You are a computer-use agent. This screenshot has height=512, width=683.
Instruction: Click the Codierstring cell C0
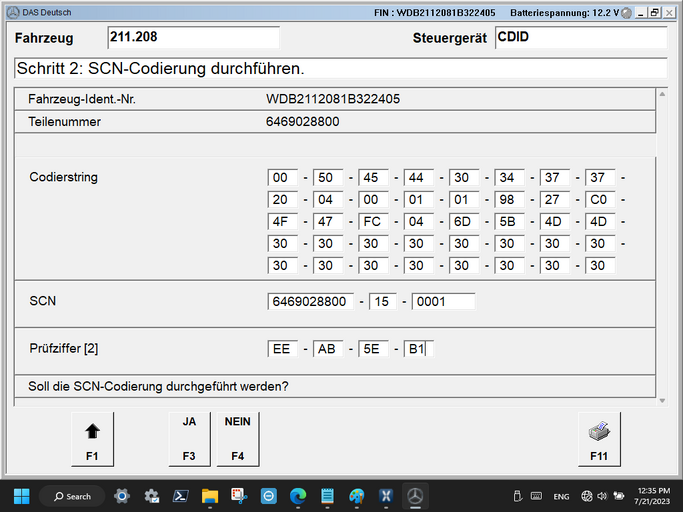[600, 200]
